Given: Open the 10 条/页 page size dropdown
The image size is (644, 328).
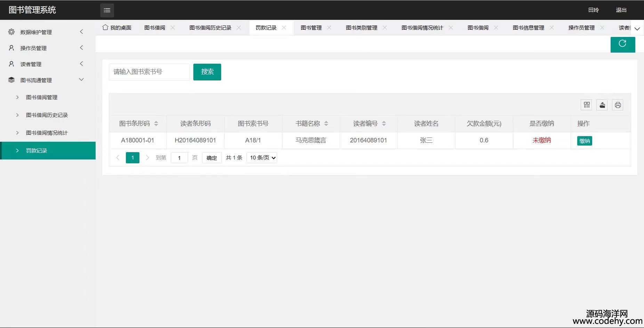Looking at the screenshot, I should 262,158.
